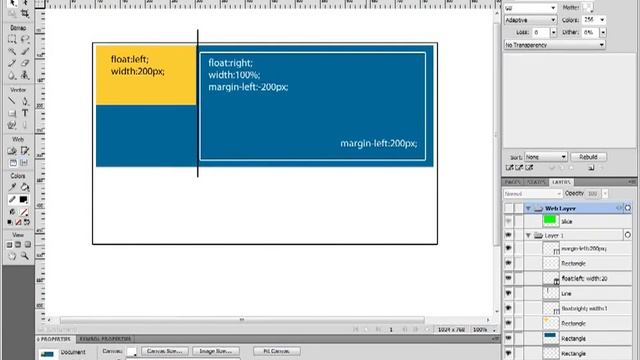Click Show Slices and Hotspots button
Viewport: 640px width, 360px height.
[24, 163]
